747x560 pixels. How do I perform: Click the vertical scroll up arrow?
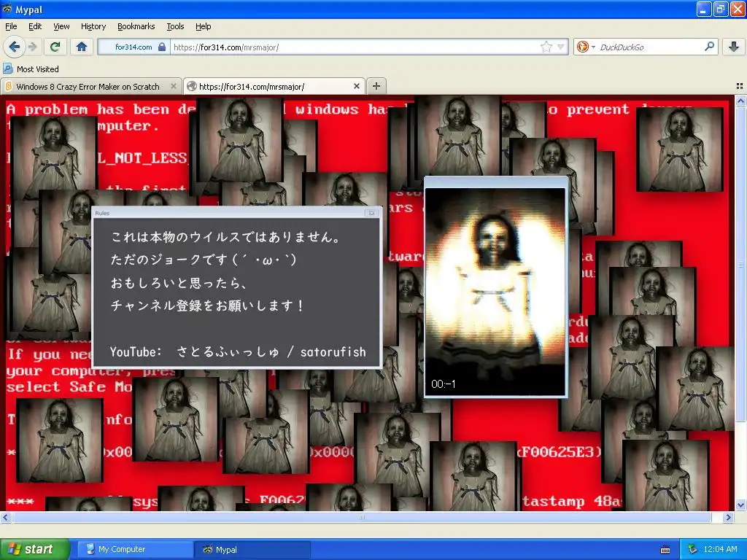[x=740, y=101]
